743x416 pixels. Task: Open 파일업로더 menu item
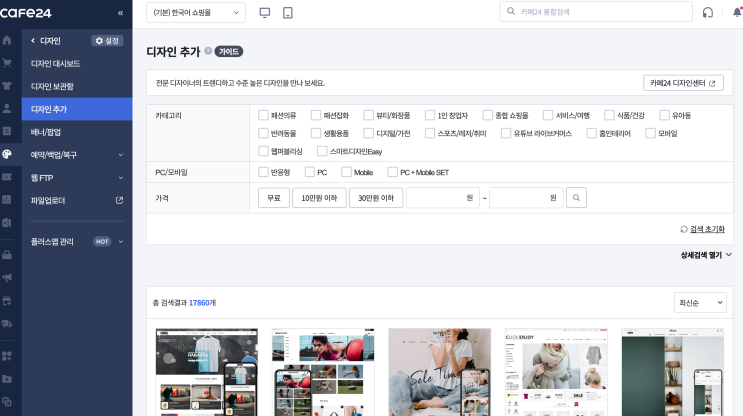coord(48,200)
